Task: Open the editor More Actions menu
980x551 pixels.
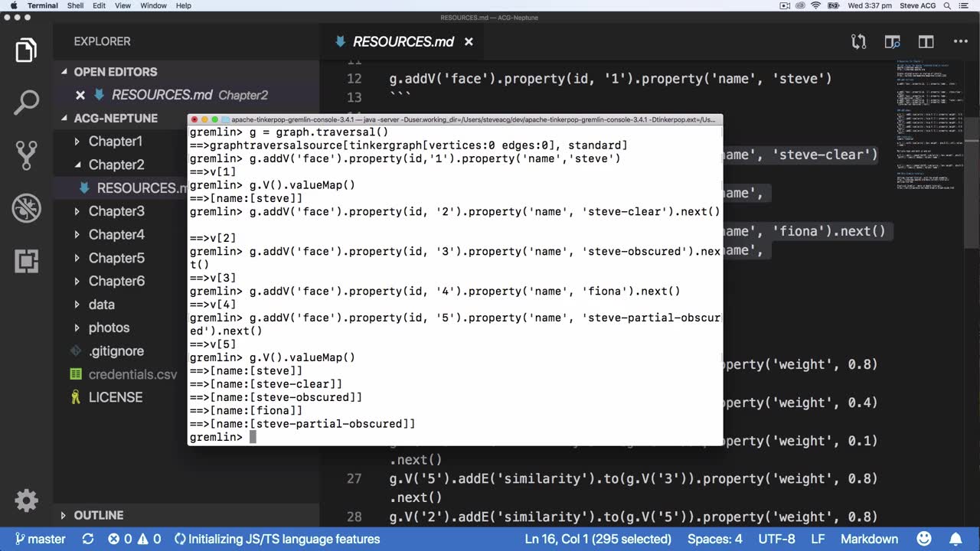Action: pos(960,41)
